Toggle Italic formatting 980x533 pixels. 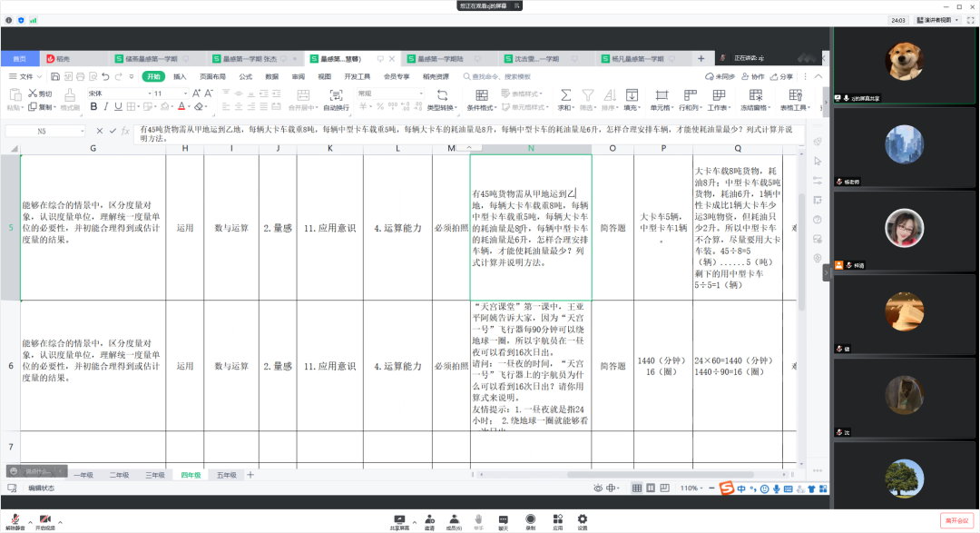105,107
